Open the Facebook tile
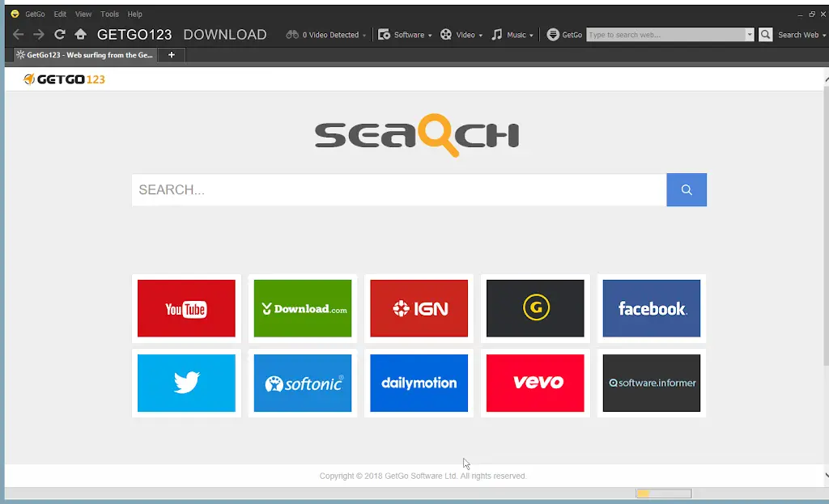829x504 pixels. tap(652, 308)
